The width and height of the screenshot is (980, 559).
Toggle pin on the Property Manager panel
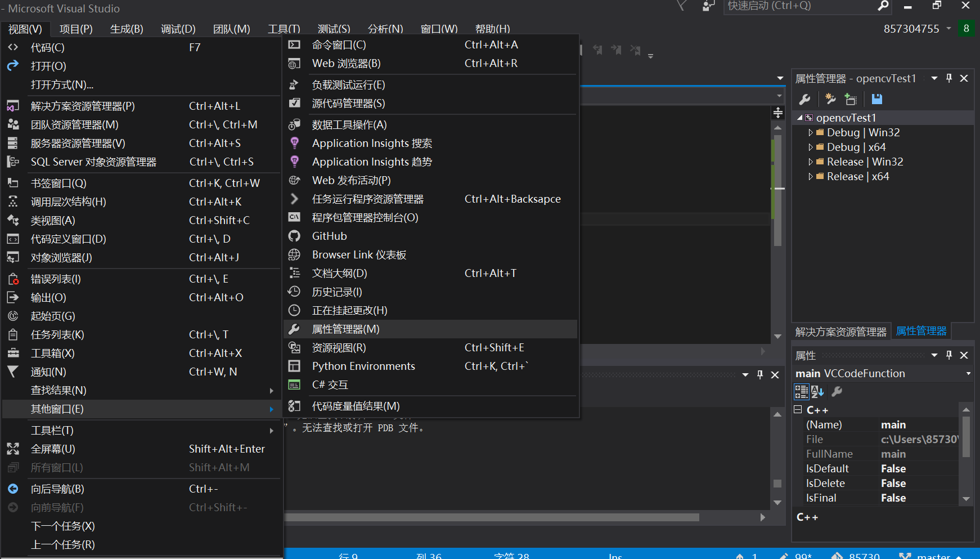949,78
